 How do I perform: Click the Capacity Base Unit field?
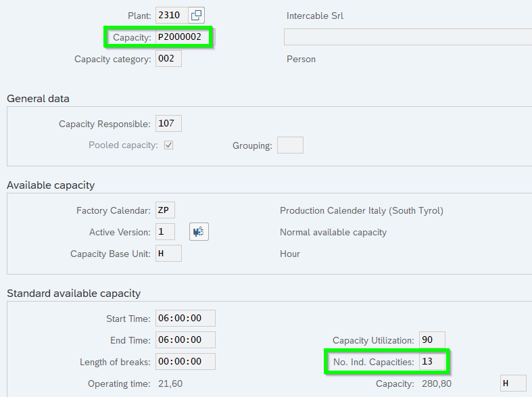[168, 254]
